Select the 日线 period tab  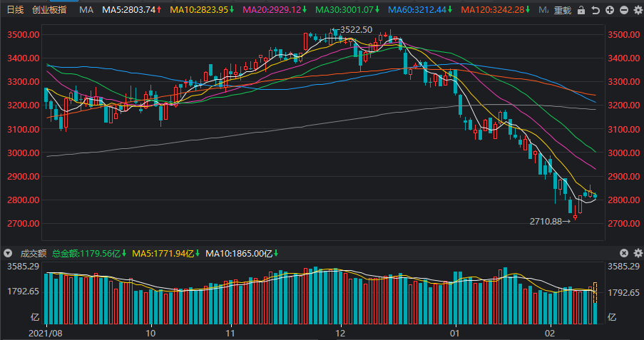click(x=15, y=11)
